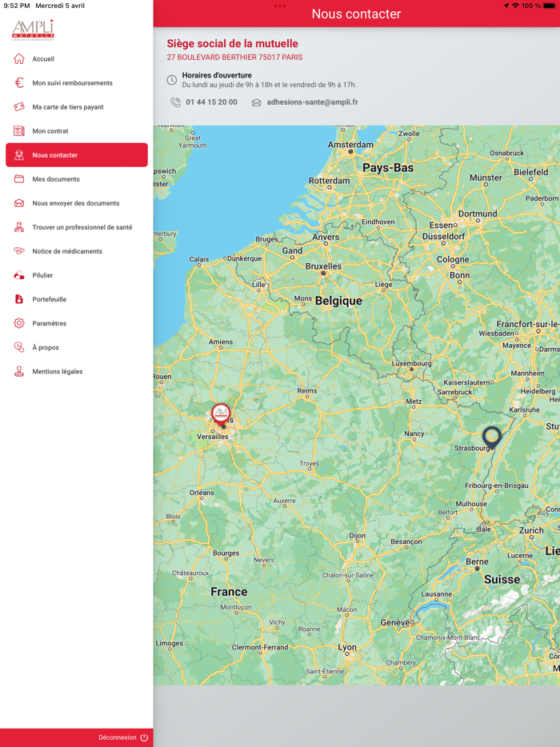Click the Siège social de la mutuelle heading
The height and width of the screenshot is (747, 560).
pos(233,44)
